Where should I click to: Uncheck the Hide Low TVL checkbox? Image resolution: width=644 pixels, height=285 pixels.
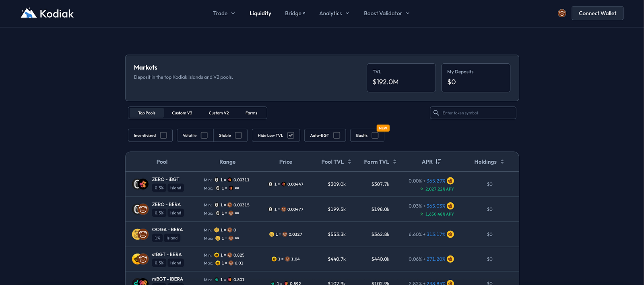coord(291,135)
